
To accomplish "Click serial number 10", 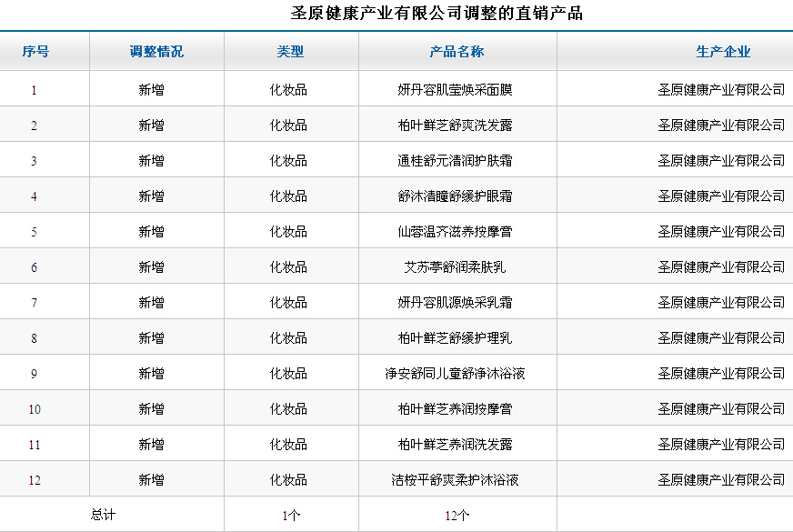I will pyautogui.click(x=35, y=409).
